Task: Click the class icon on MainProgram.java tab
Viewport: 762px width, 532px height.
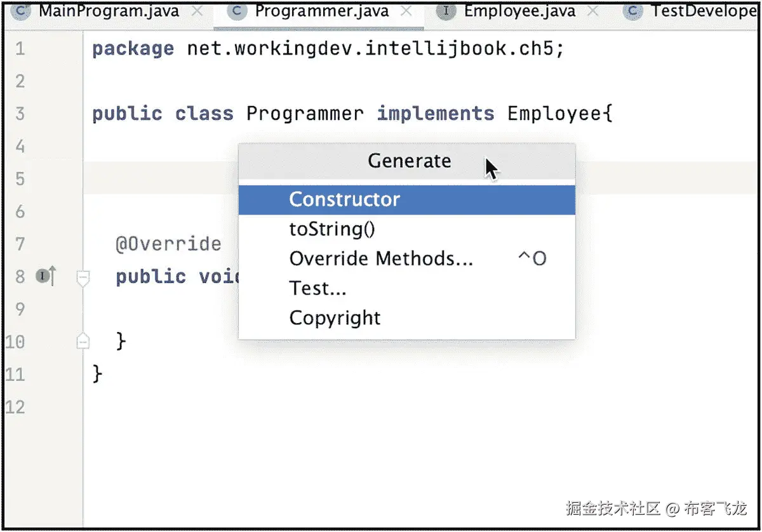Action: point(21,11)
